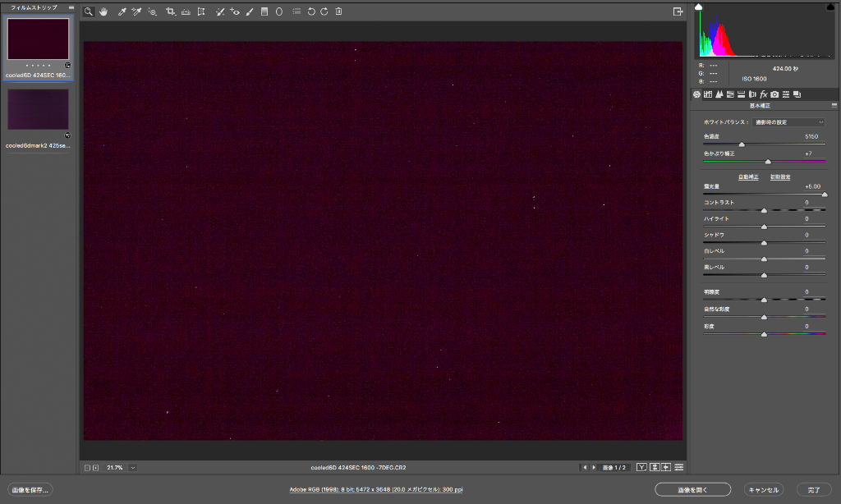Viewport: 841px width, 504px height.
Task: Select the Crop tool
Action: coord(170,11)
